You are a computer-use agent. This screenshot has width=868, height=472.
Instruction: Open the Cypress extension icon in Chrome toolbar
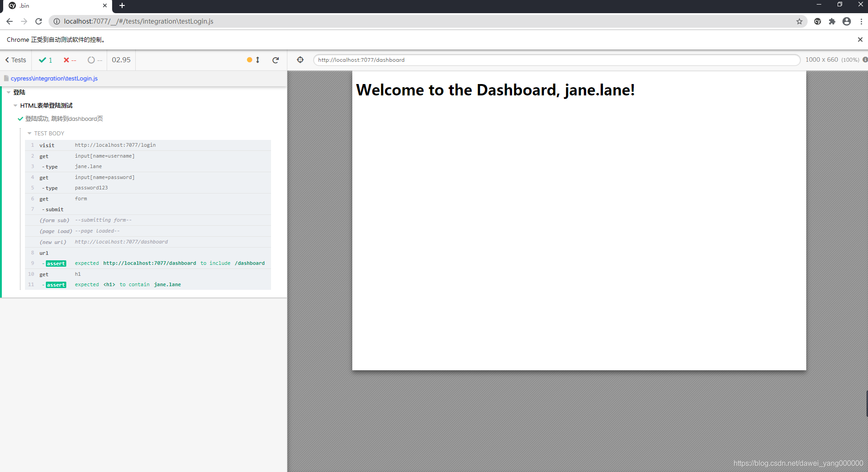(x=818, y=21)
